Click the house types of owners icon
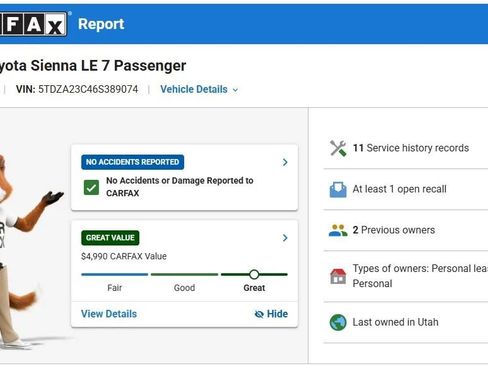Screen dimensions: 488x366 pos(338,276)
